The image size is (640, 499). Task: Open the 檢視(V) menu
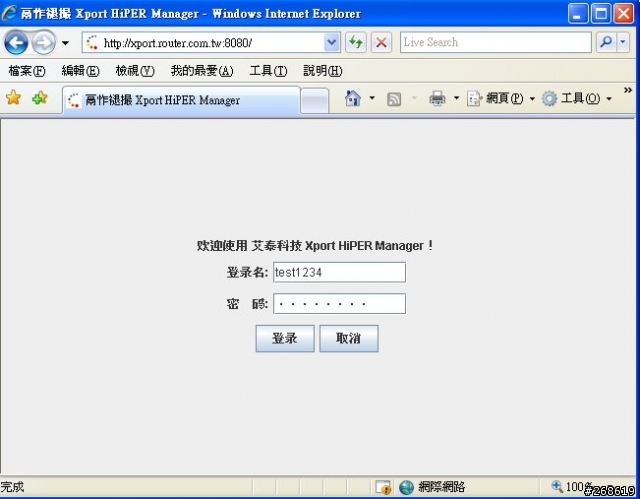click(x=135, y=71)
